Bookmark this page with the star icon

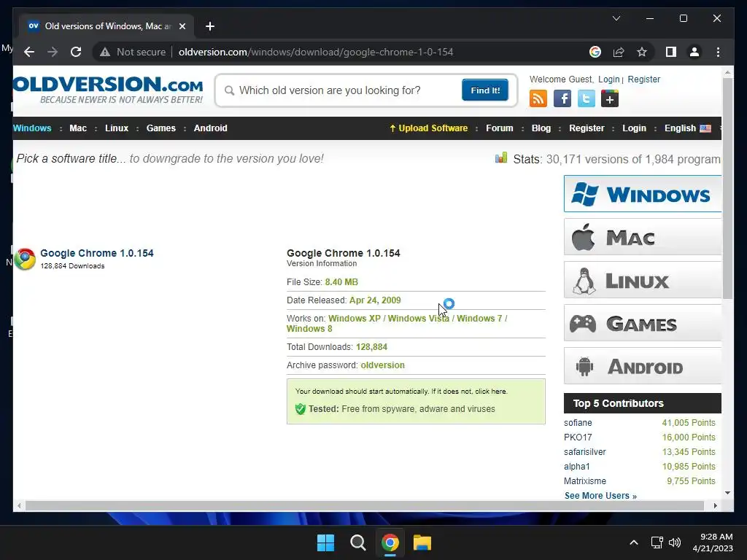642,52
